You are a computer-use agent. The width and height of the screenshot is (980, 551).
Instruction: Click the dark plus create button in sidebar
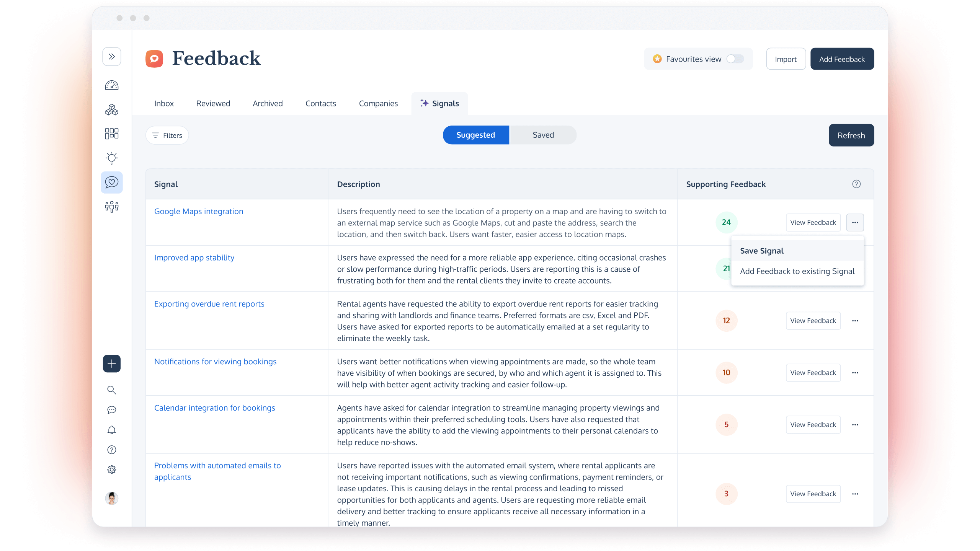(x=111, y=364)
